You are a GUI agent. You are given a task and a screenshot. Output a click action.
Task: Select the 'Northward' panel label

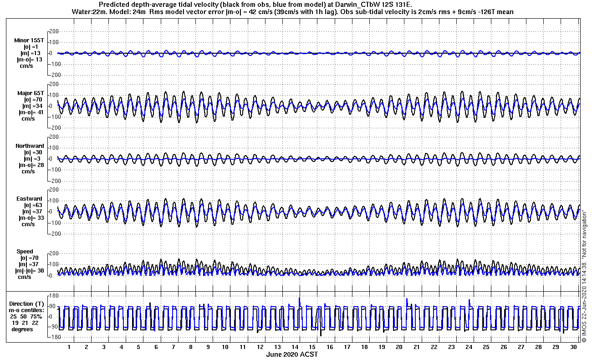tap(30, 146)
